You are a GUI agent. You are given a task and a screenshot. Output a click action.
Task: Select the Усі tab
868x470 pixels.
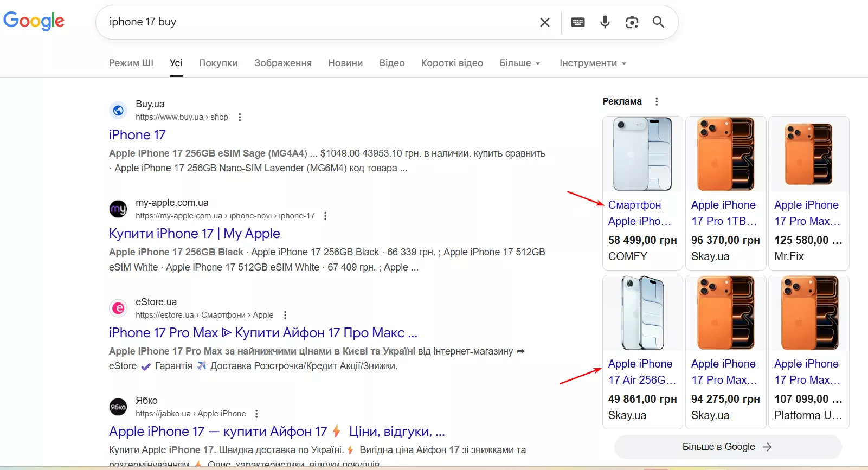coord(176,63)
